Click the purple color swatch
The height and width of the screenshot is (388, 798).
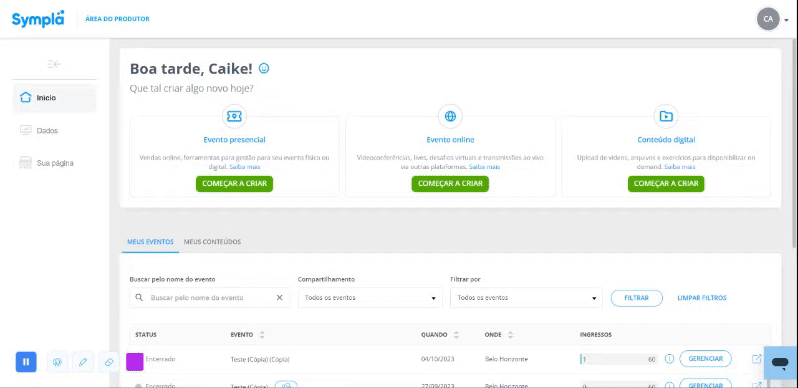point(135,362)
